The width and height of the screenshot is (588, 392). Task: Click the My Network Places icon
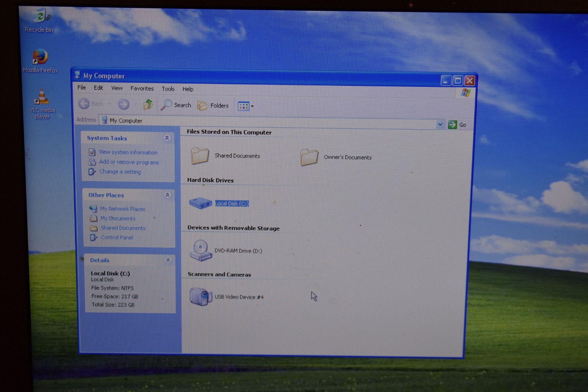[93, 209]
